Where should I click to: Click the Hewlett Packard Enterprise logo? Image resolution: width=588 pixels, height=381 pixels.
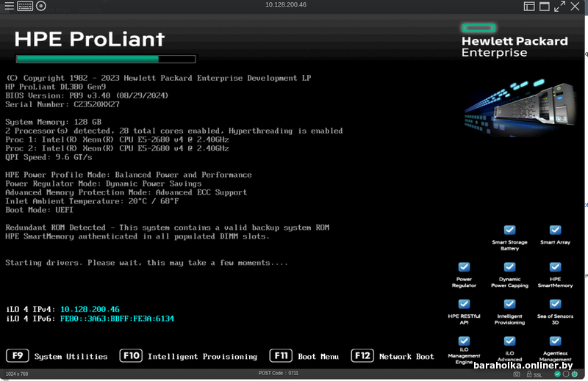[x=514, y=41]
